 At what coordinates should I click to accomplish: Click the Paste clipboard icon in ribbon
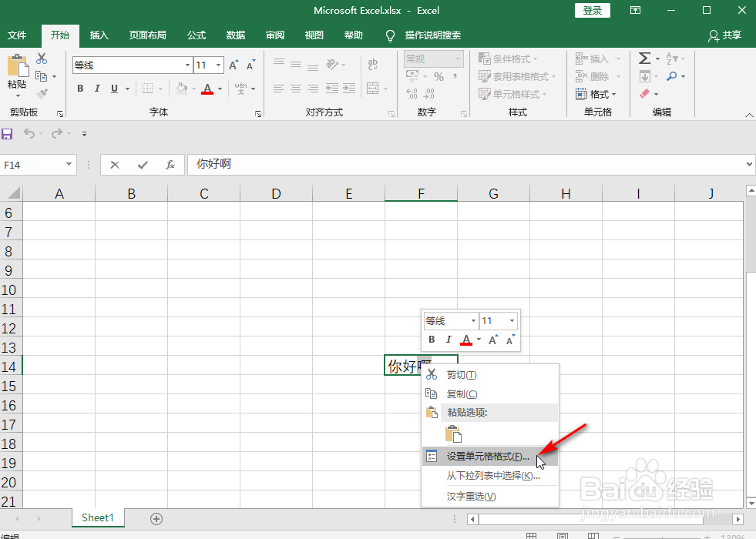[18, 66]
